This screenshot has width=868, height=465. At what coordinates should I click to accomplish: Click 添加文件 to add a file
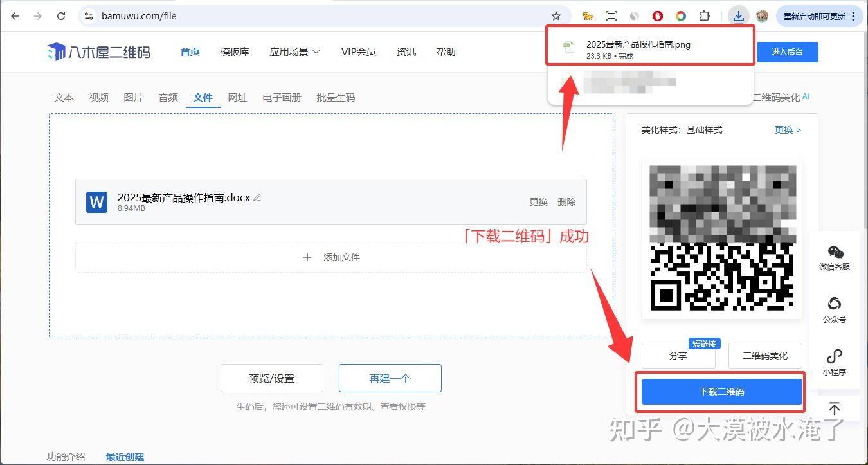pos(331,257)
